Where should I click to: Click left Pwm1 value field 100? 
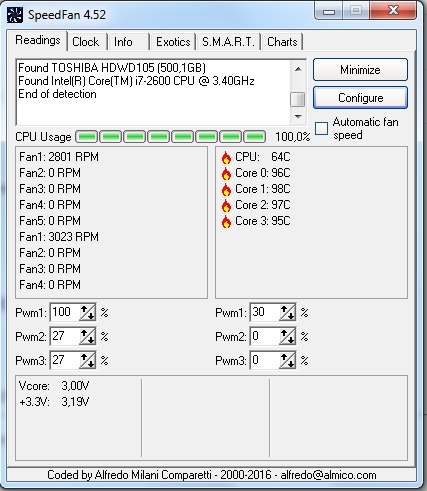(x=65, y=312)
